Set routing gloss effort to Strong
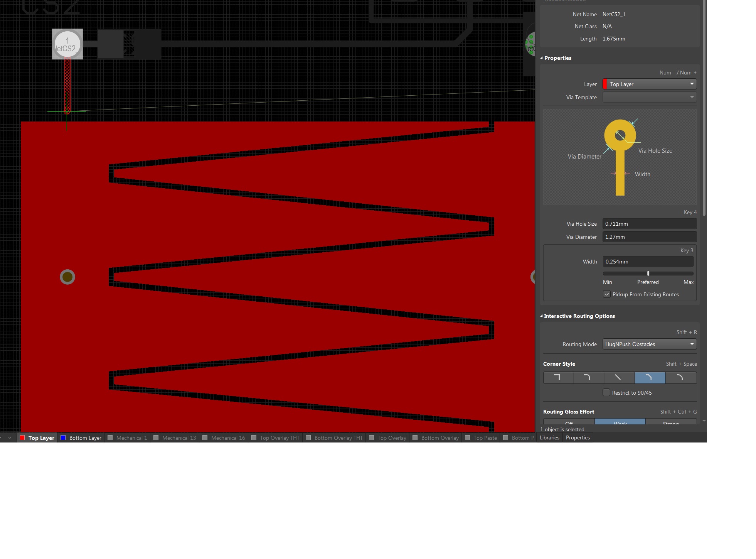 coord(671,422)
